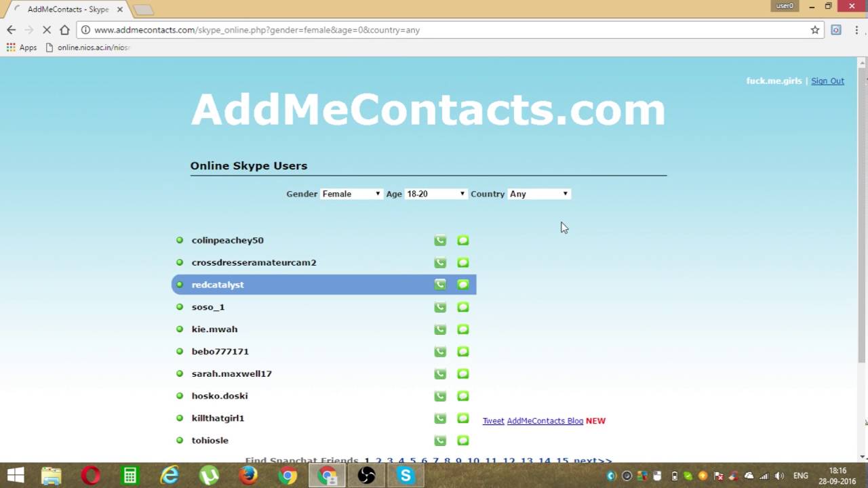The image size is (868, 488).
Task: Switch to the AddMeContacts - Skype tab
Action: [x=68, y=9]
